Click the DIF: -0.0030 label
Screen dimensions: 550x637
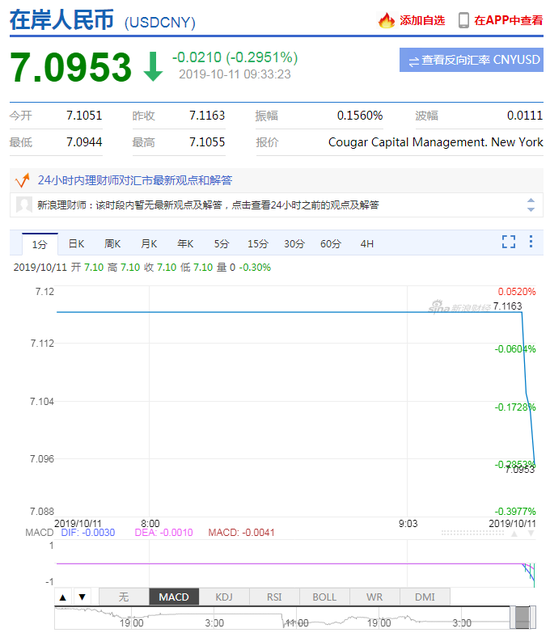coord(88,533)
